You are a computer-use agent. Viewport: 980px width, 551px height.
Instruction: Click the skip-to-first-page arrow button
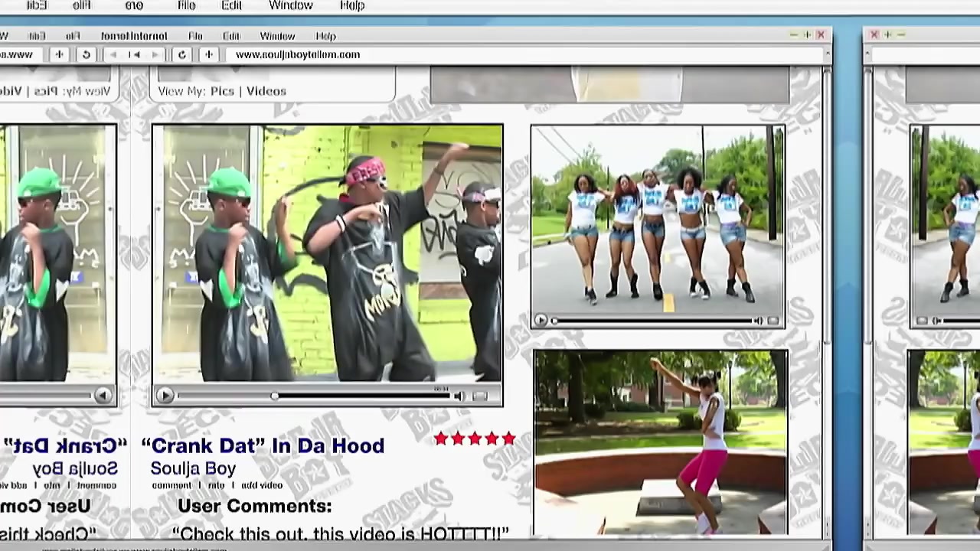coord(135,54)
